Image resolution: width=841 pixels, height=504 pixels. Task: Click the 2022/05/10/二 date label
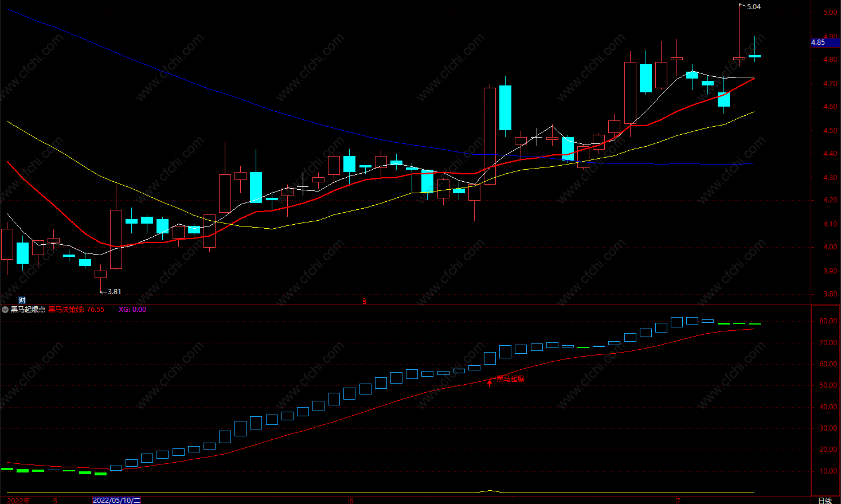[x=117, y=501]
